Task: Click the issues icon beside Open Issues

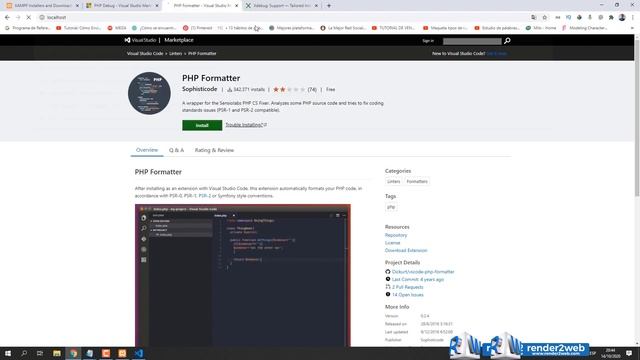Action: pos(388,294)
